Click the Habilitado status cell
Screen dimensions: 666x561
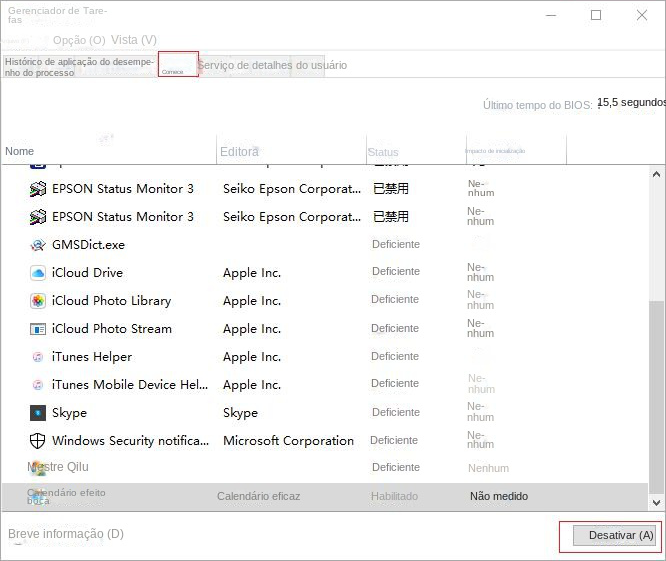pyautogui.click(x=394, y=496)
